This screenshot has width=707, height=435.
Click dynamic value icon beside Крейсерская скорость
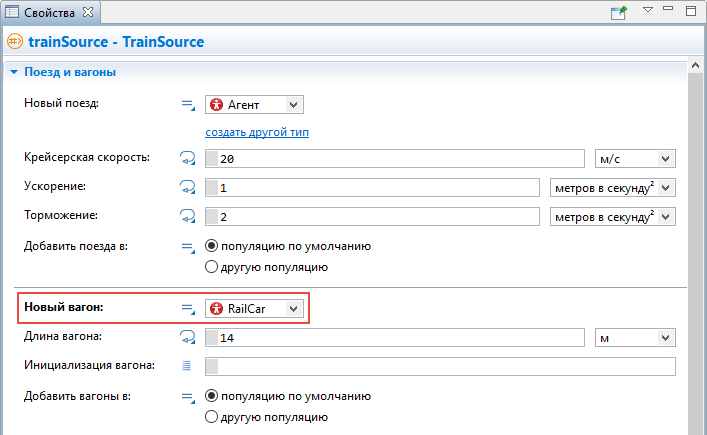click(188, 158)
